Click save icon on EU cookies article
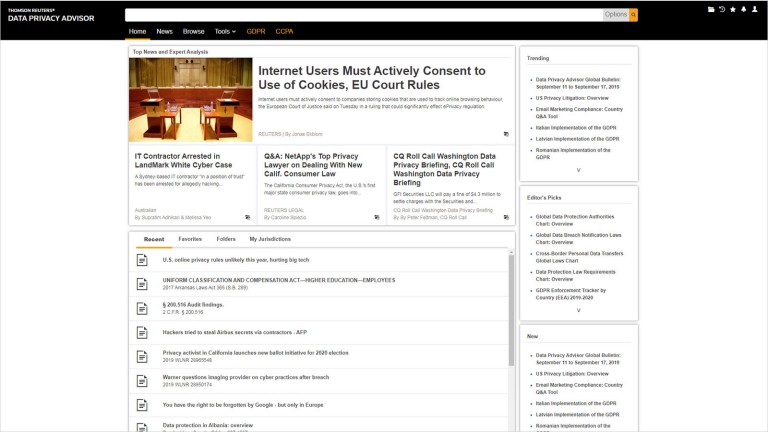 (x=506, y=133)
